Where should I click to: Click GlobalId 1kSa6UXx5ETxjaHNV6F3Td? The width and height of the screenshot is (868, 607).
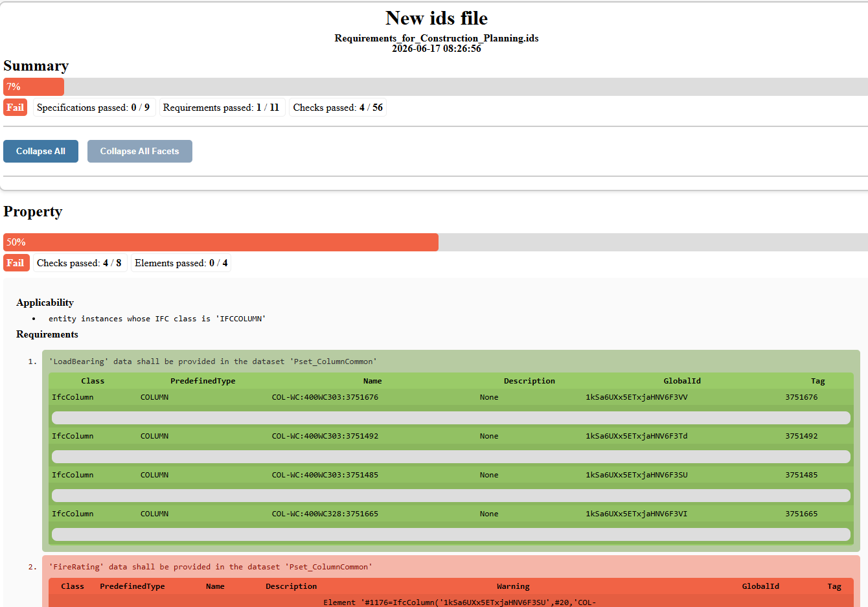pyautogui.click(x=637, y=436)
